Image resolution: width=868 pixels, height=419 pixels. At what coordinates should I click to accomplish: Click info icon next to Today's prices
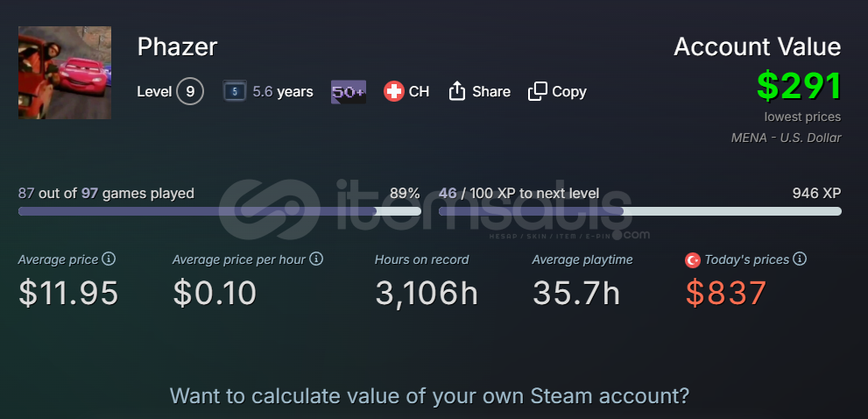coord(800,259)
